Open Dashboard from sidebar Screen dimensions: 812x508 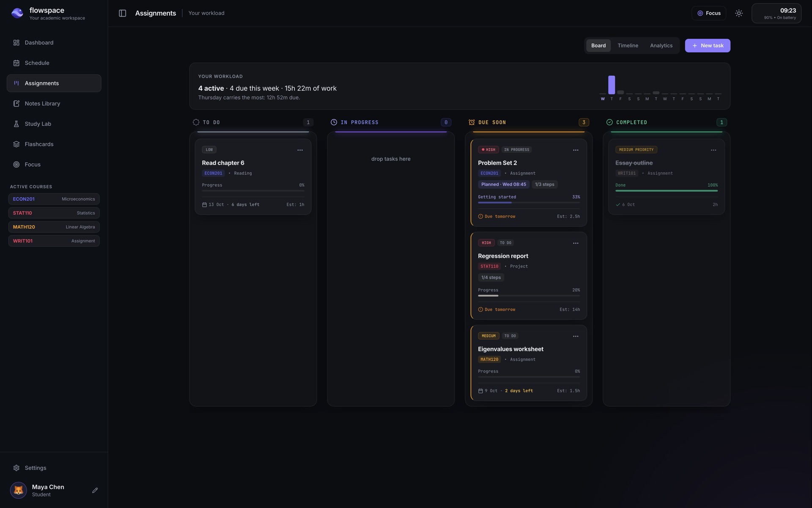point(54,43)
